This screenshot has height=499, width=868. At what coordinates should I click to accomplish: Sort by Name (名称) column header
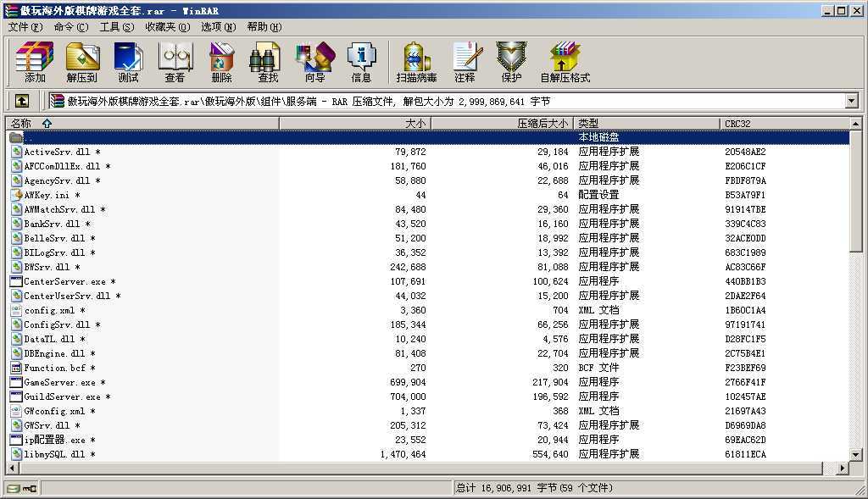pos(142,124)
